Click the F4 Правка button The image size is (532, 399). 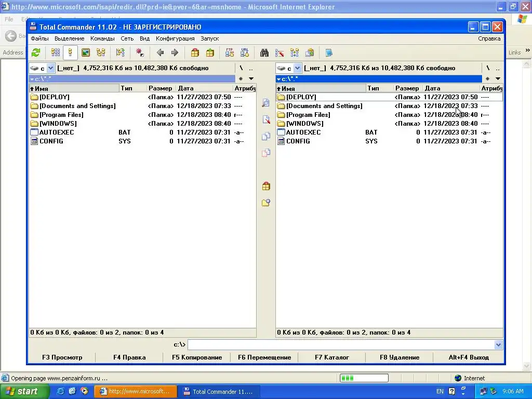click(x=129, y=357)
